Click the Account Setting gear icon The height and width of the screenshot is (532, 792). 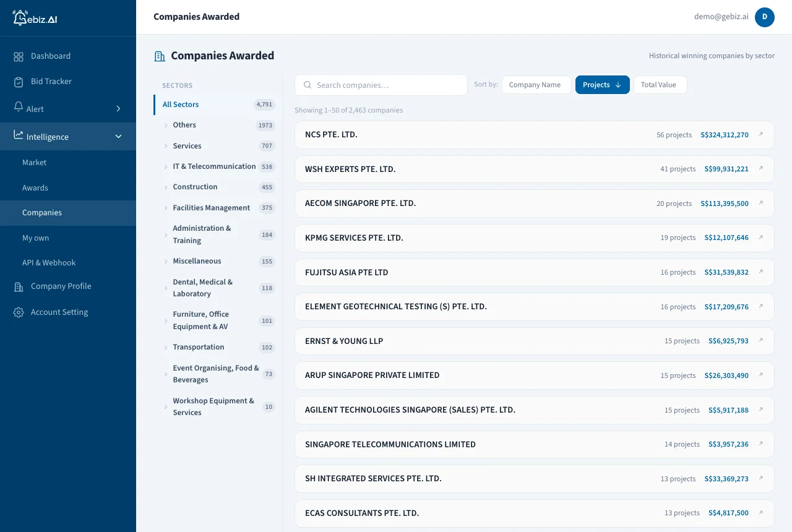(19, 312)
